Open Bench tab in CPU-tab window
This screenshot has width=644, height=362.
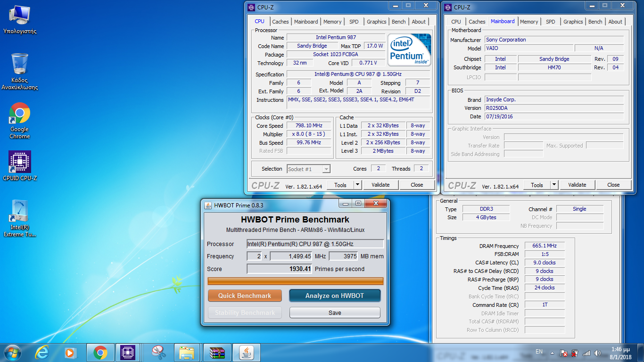pyautogui.click(x=399, y=22)
